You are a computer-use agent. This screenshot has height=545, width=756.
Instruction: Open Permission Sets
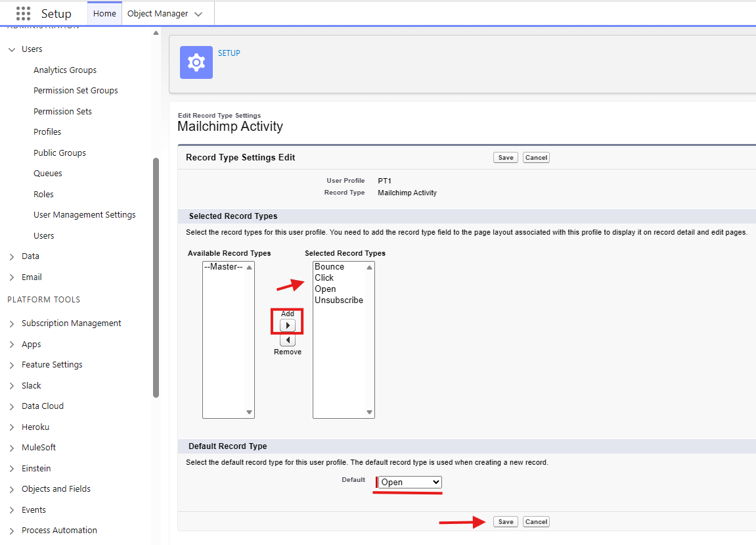(x=62, y=112)
